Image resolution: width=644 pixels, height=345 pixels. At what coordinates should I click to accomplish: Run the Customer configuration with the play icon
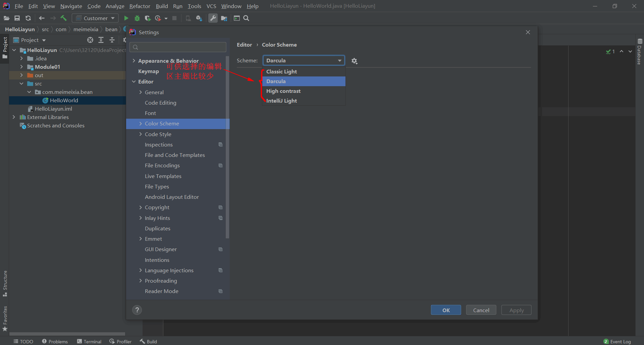click(x=126, y=18)
